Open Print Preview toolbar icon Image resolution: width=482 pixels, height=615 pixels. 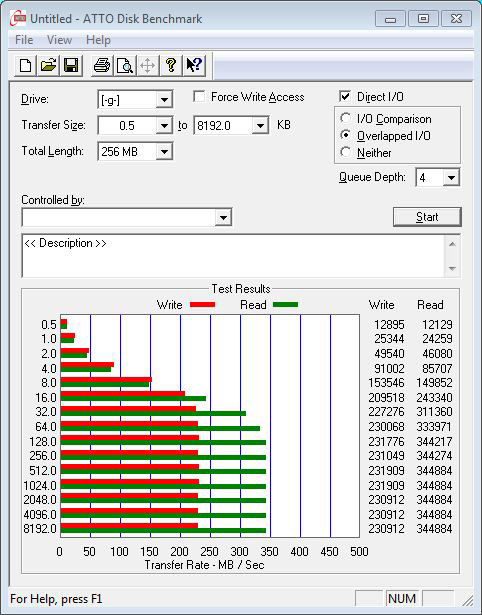tap(125, 65)
